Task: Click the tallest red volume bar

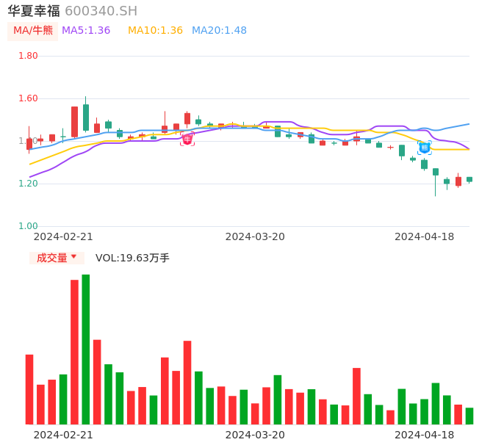Action: (x=74, y=352)
